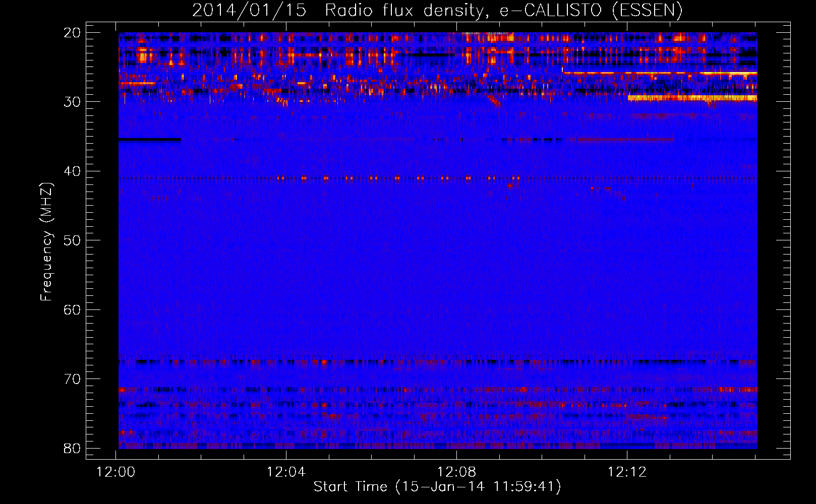Image resolution: width=816 pixels, height=504 pixels.
Task: Click the 12:08 time tick label
Action: pyautogui.click(x=457, y=472)
